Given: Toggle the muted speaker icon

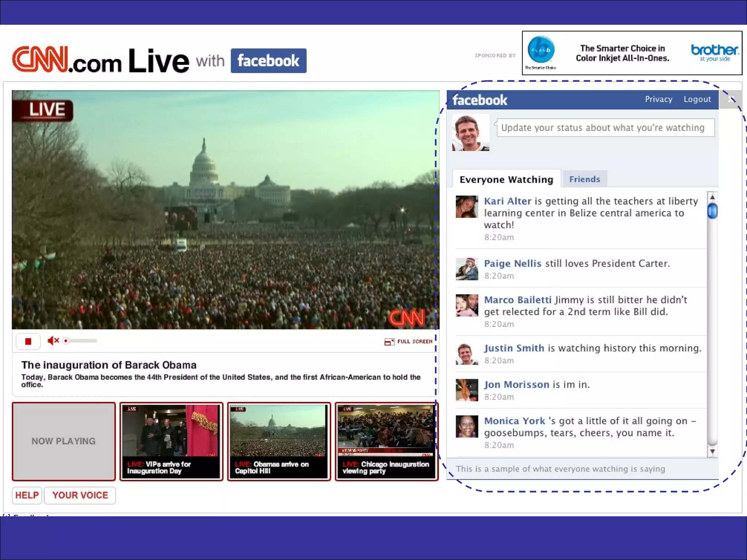Looking at the screenshot, I should [x=53, y=341].
